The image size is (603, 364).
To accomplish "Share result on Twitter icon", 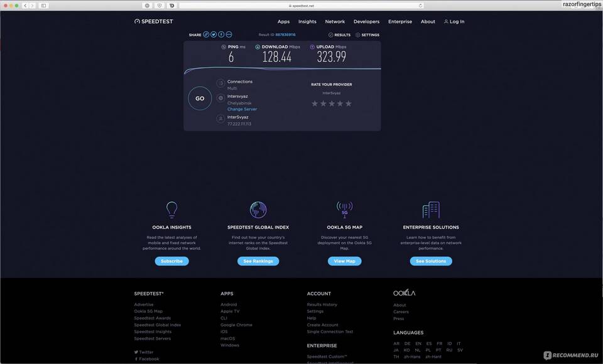I will tap(214, 35).
